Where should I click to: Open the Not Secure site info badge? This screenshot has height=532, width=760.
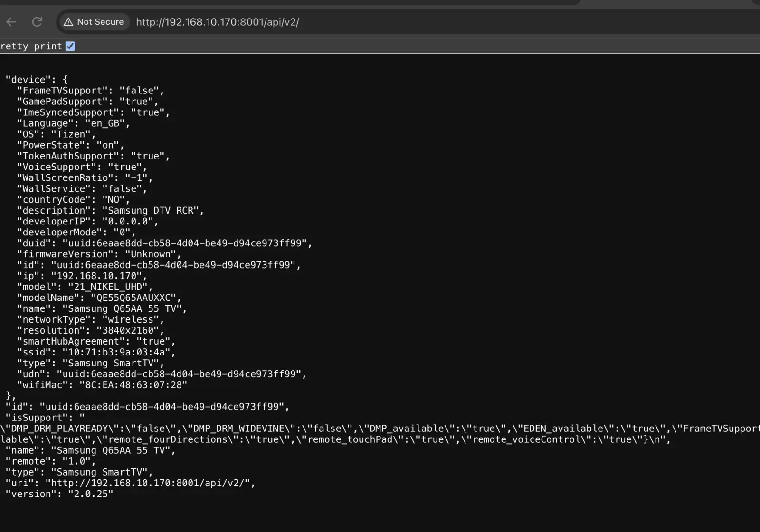(94, 22)
